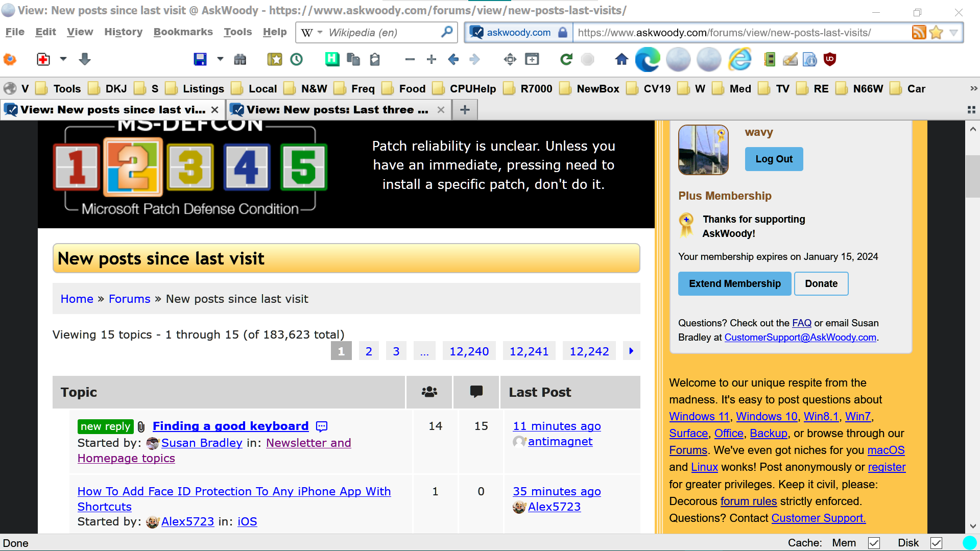Click the Microsoft Edge toolbar icon
The height and width of the screenshot is (551, 980).
click(647, 59)
